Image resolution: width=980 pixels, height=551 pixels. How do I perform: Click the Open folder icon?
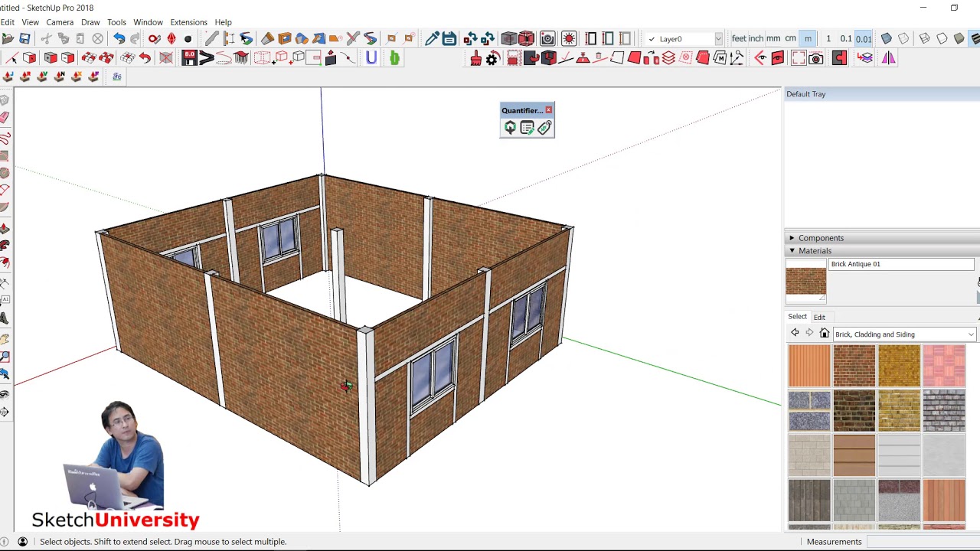point(7,39)
